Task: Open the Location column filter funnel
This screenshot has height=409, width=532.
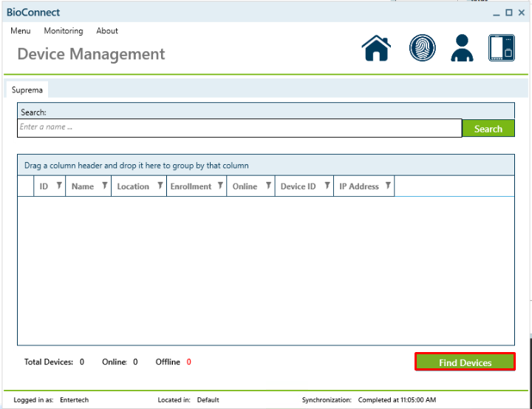Action: click(160, 186)
